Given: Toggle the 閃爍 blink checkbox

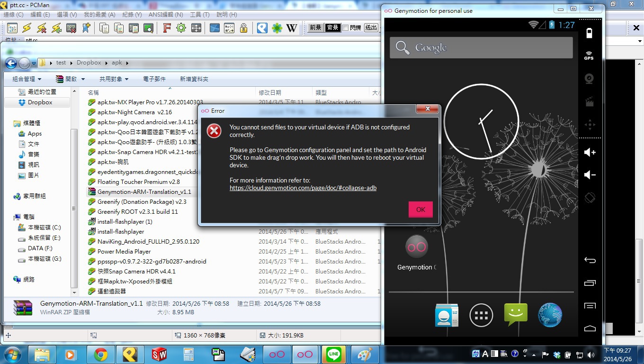Looking at the screenshot, I should (x=345, y=27).
